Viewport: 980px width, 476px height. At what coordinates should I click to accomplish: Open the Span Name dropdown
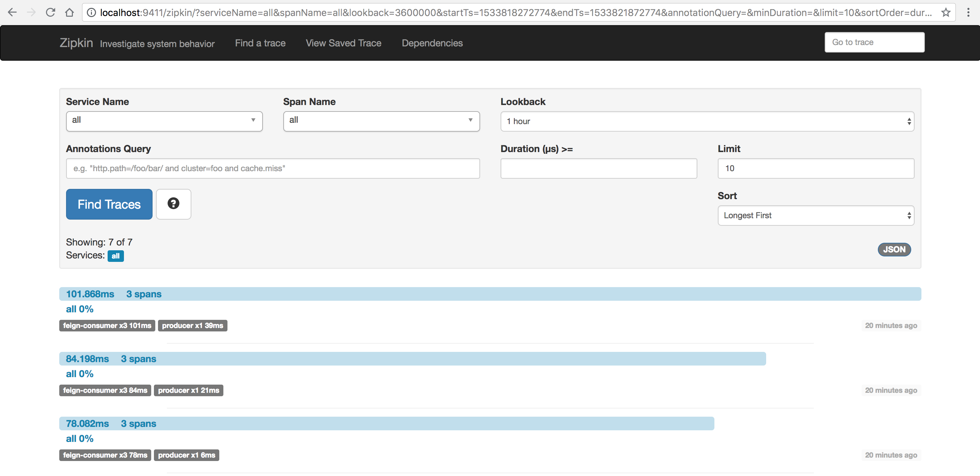pyautogui.click(x=381, y=121)
